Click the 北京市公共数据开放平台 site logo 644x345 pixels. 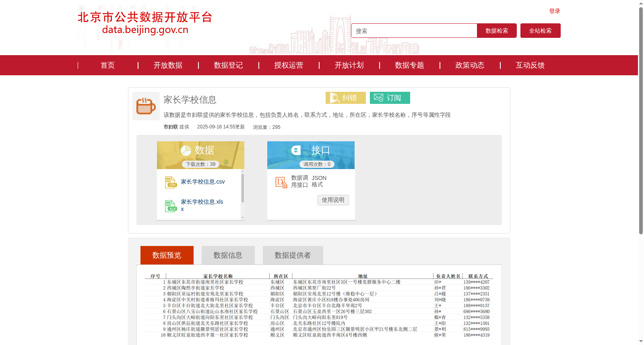click(145, 23)
